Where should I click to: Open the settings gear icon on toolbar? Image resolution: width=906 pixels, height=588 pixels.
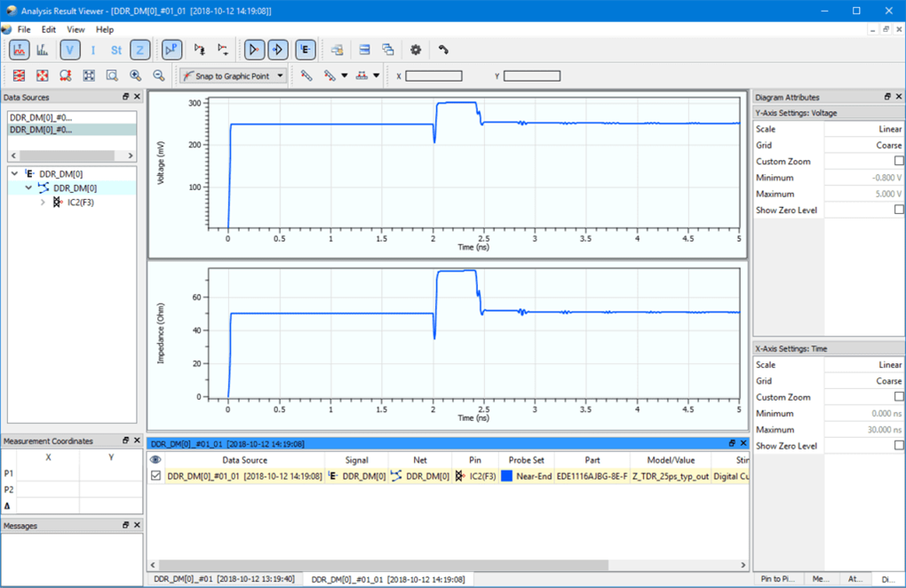click(415, 50)
